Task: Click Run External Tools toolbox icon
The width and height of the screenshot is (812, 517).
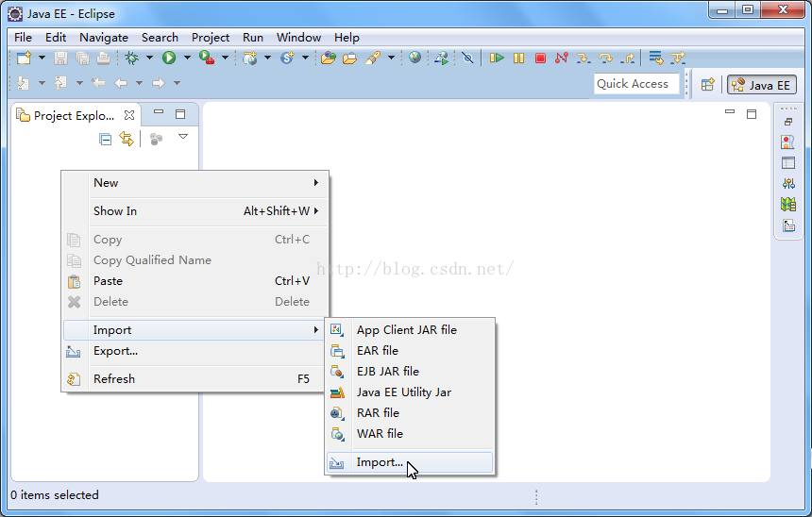Action: [207, 58]
